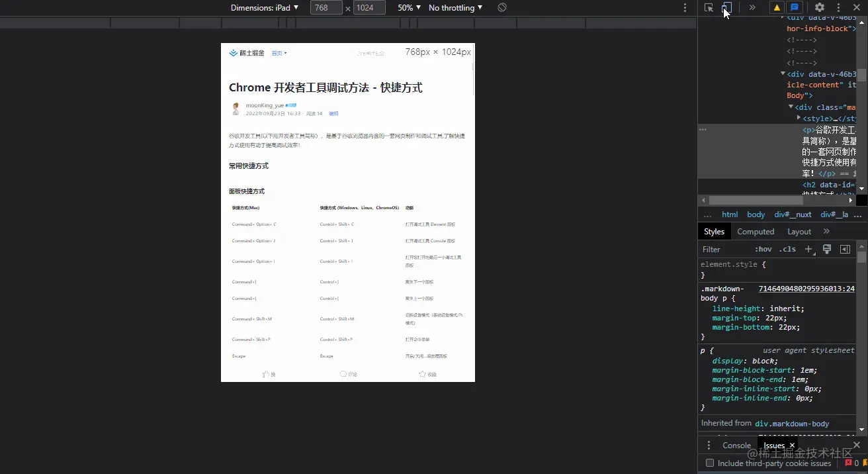The image size is (868, 474).
Task: Show more DevTools tabs via double chevron
Action: (752, 8)
